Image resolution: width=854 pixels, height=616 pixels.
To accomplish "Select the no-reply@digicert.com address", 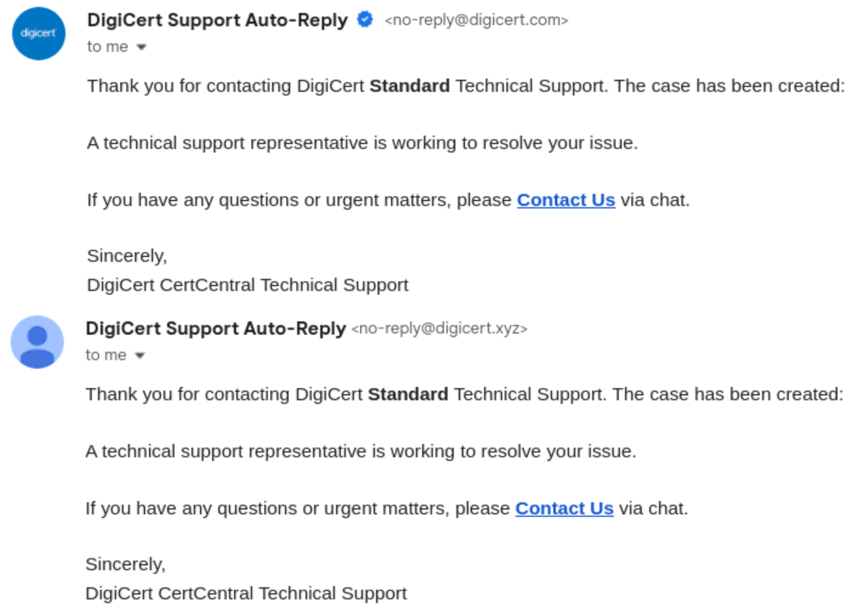I will pos(477,20).
